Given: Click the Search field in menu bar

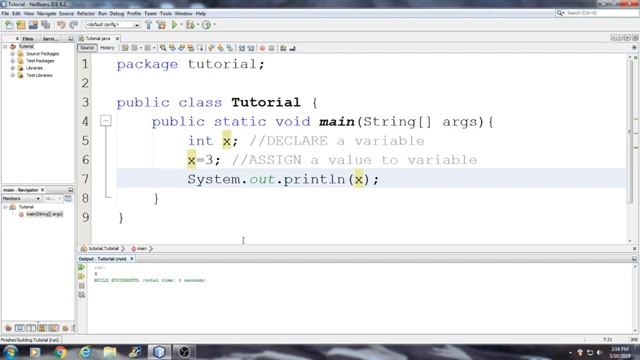Looking at the screenshot, I should coord(597,13).
